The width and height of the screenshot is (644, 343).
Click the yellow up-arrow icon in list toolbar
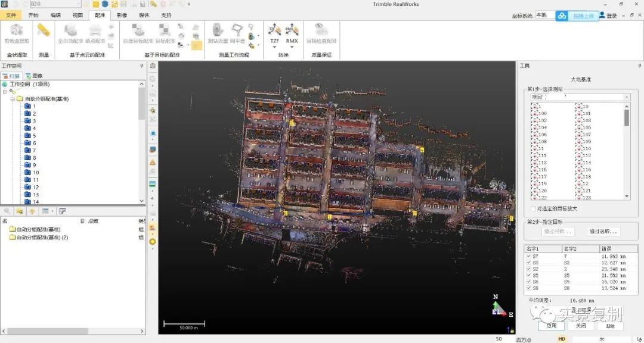(x=32, y=211)
